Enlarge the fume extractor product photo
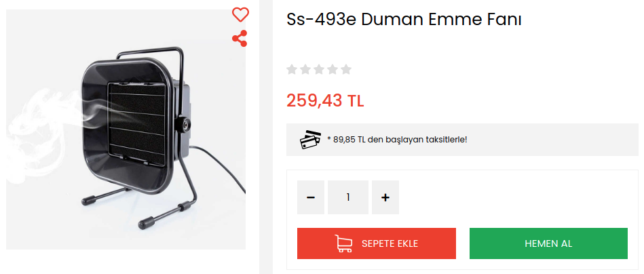The height and width of the screenshot is (274, 644). pos(126,130)
